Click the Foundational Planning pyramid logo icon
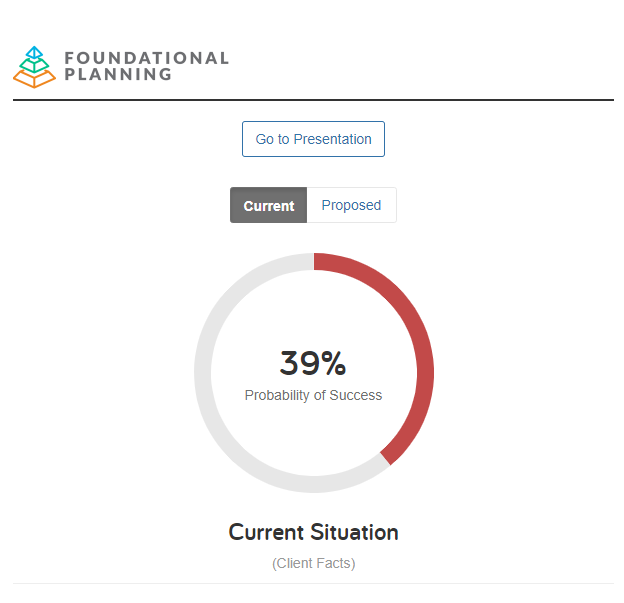 pos(34,67)
